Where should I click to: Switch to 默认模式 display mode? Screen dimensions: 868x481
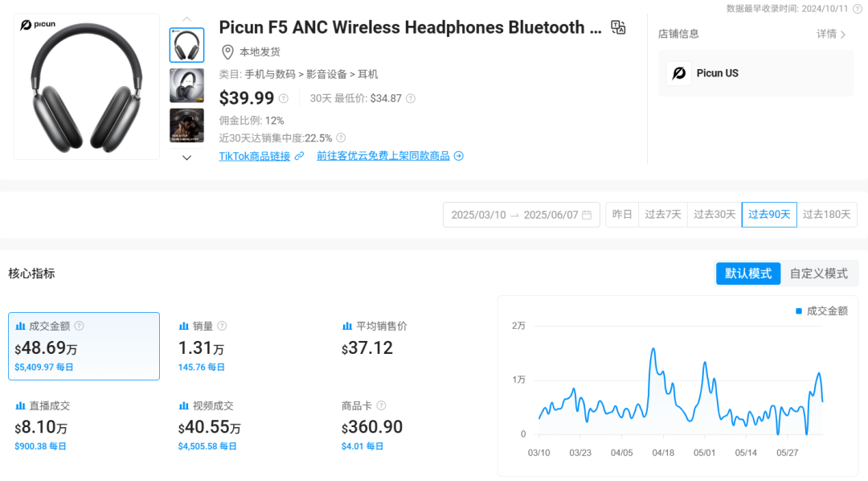coord(747,273)
